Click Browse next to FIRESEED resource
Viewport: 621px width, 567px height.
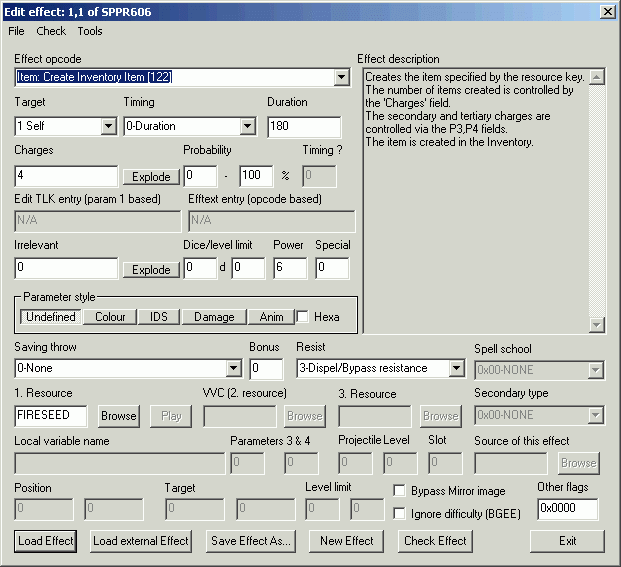click(x=119, y=416)
